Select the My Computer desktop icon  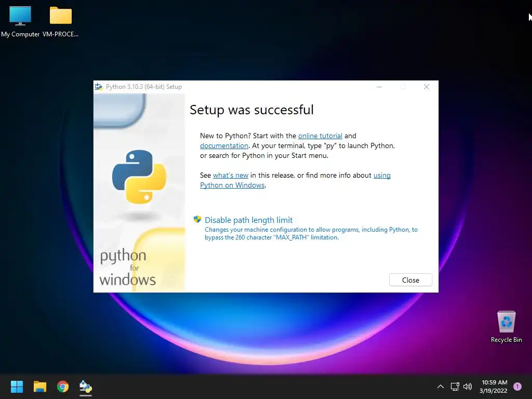20,22
